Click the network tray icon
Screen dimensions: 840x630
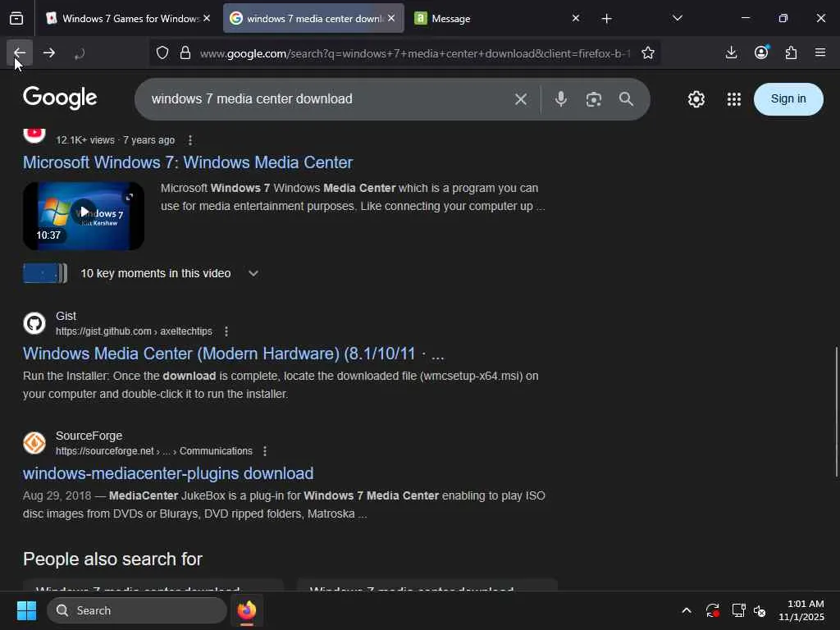pos(739,610)
